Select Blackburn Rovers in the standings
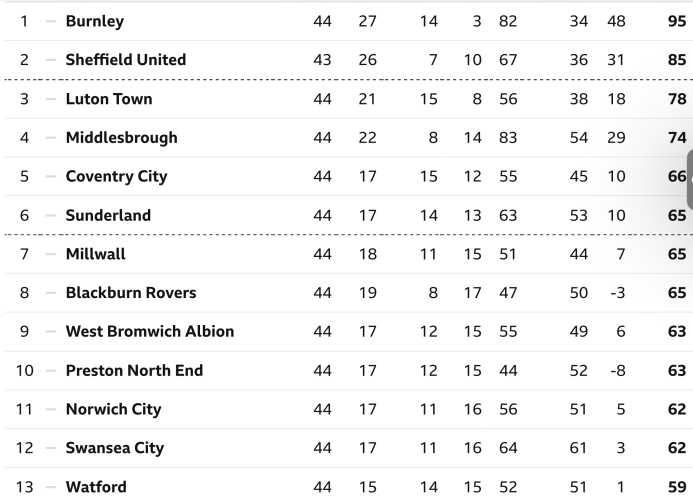The image size is (693, 500). pyautogui.click(x=131, y=293)
